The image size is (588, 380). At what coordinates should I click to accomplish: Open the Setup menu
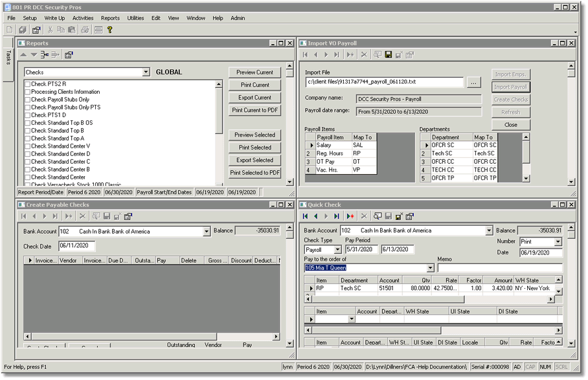tap(30, 18)
